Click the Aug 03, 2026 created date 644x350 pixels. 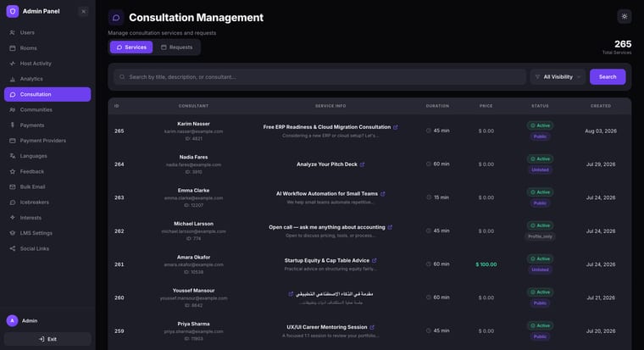coord(601,131)
